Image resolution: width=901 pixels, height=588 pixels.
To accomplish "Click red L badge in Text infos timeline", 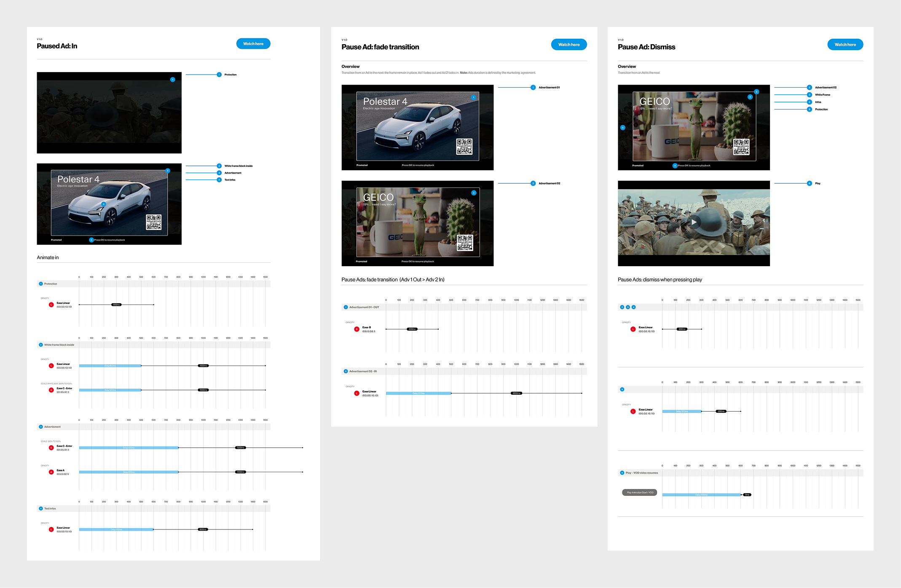I will coord(51,529).
